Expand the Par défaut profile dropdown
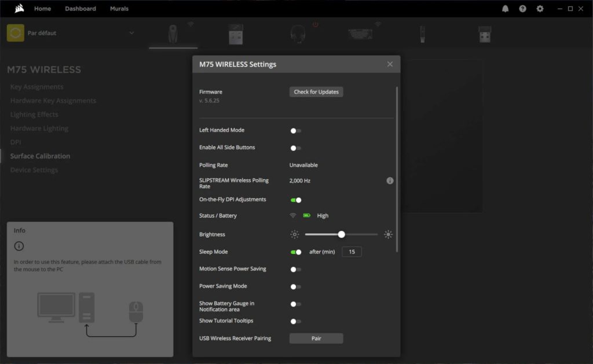This screenshot has width=593, height=364. pos(131,33)
